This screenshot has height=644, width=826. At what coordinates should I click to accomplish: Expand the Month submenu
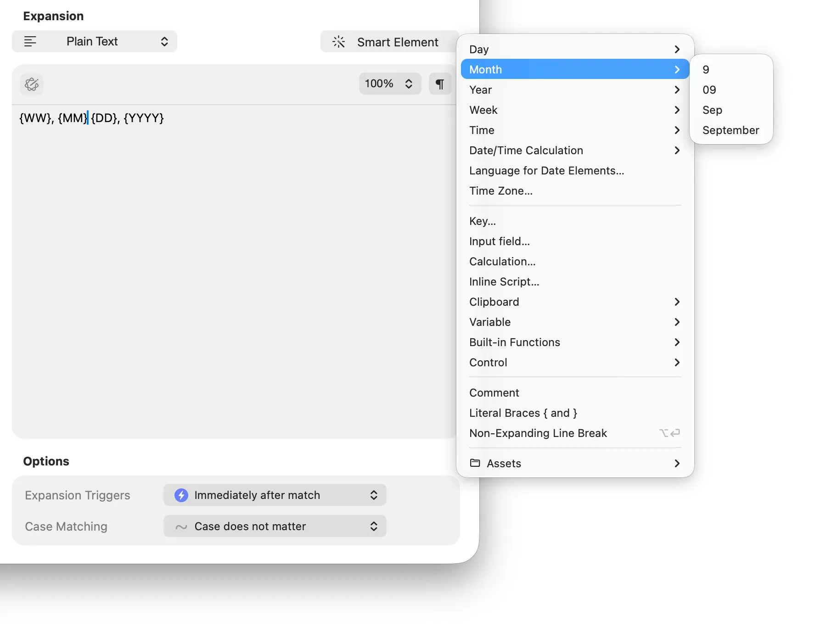[574, 69]
